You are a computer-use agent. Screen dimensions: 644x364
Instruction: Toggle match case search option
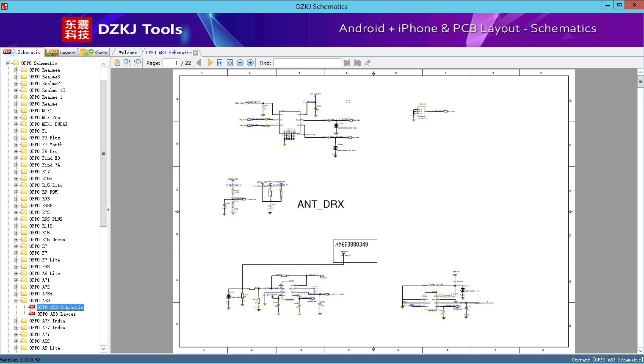[368, 63]
